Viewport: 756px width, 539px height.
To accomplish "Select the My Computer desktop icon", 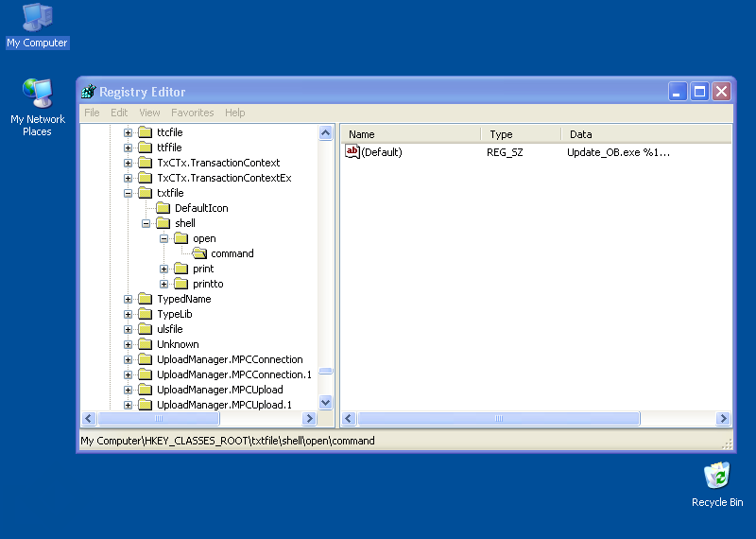I will 37,26.
